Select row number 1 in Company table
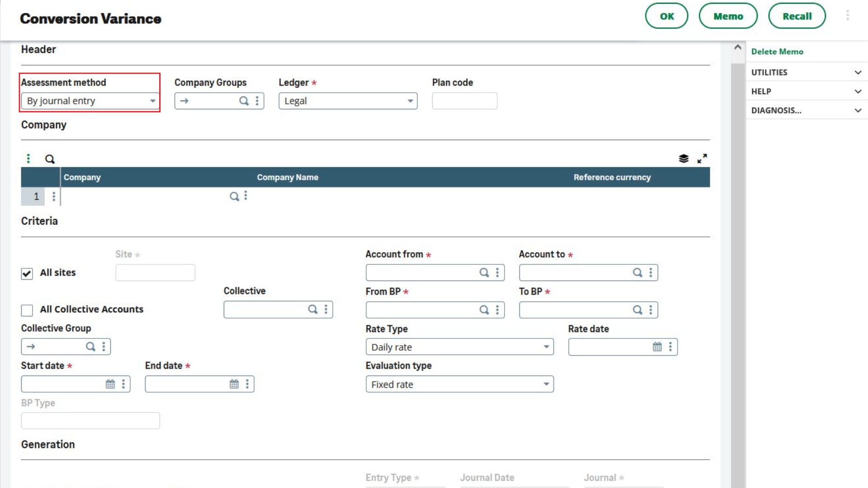 coord(33,197)
